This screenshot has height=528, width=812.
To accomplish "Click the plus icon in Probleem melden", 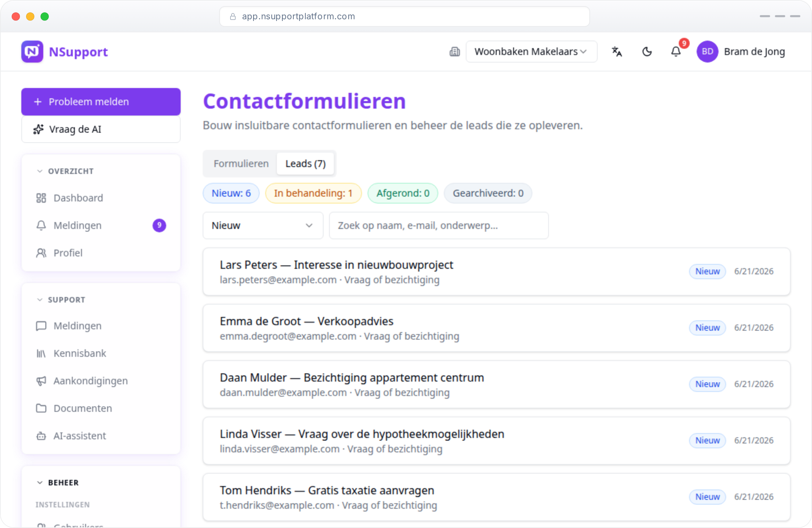I will point(38,102).
